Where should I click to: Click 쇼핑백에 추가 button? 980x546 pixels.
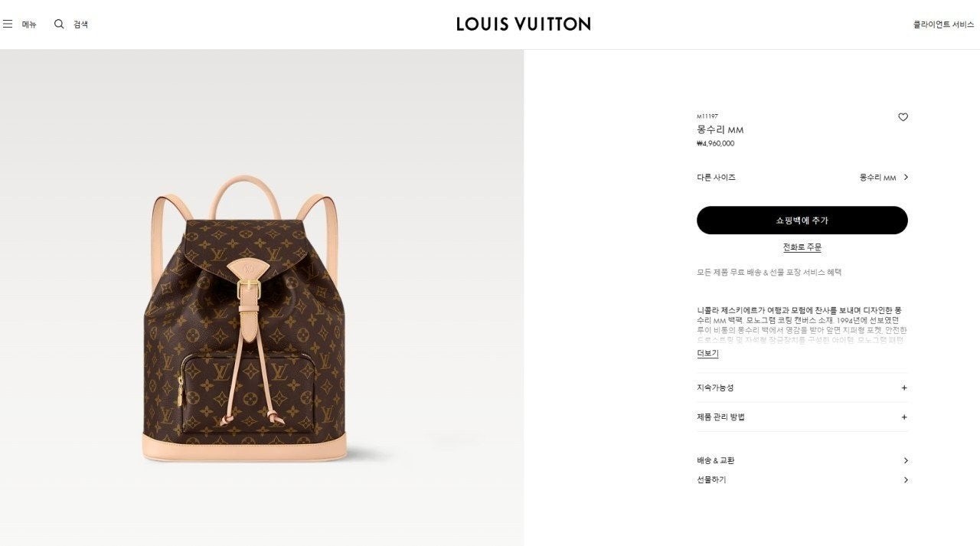802,221
